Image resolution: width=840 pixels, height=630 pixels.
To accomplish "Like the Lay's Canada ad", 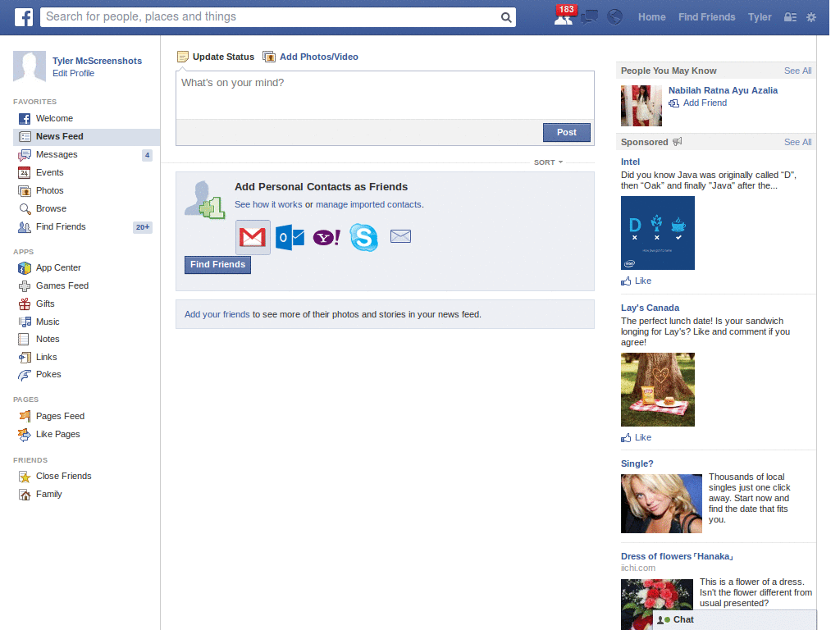I will 637,438.
